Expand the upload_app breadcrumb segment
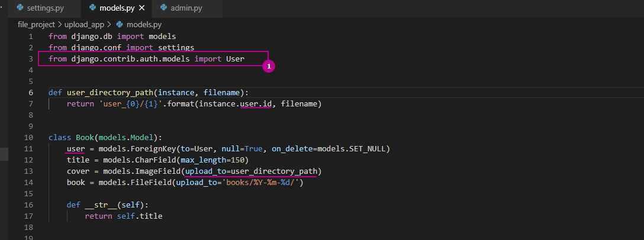 (x=87, y=25)
